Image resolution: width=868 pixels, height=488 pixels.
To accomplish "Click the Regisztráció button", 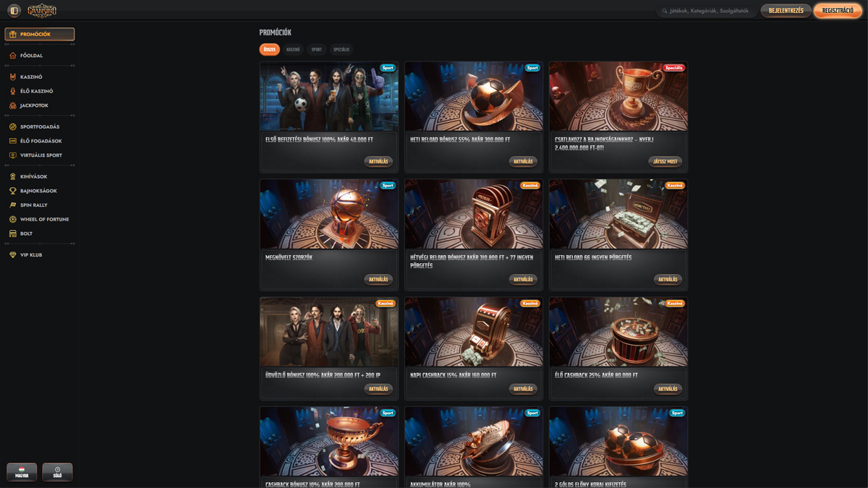I will pos(838,11).
